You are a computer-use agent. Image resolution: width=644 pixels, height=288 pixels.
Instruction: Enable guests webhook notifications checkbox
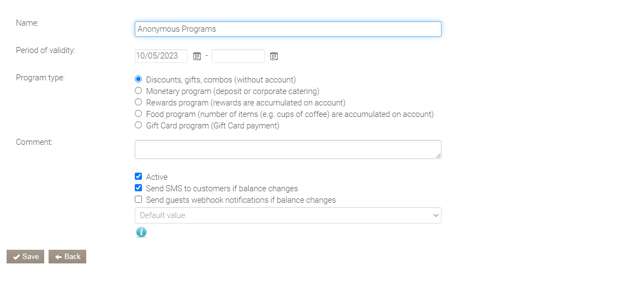click(x=139, y=199)
